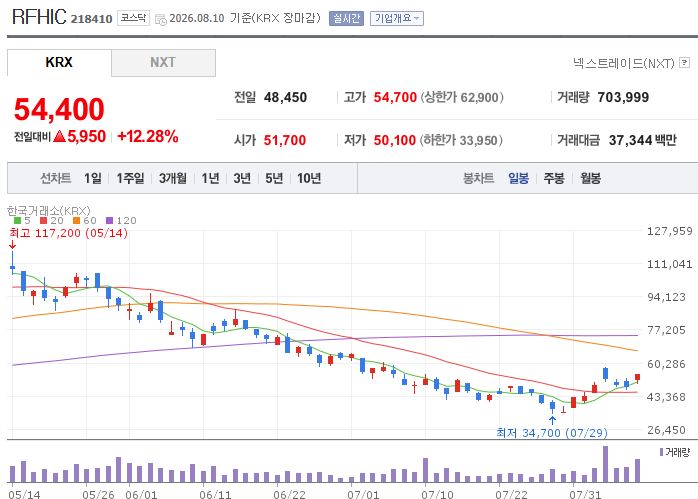Click the upper limit text 상한가 62,900
This screenshot has height=499, width=698.
click(462, 97)
